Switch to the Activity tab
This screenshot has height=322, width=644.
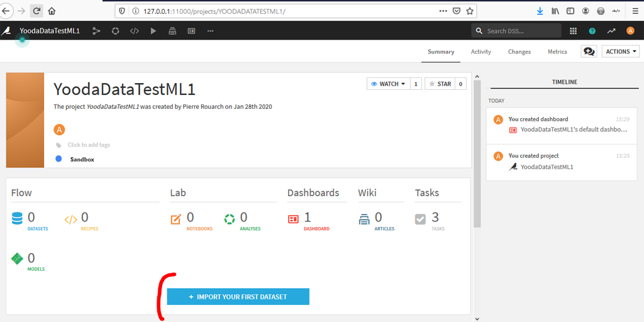pos(481,52)
